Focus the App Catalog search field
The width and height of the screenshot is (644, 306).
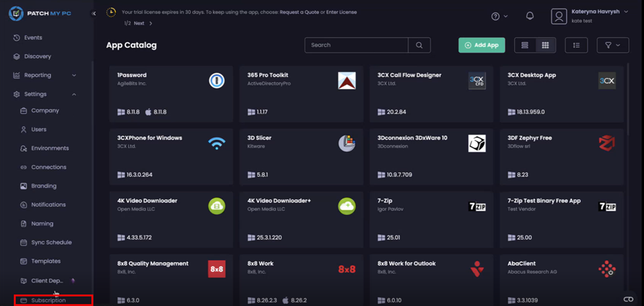tap(357, 45)
